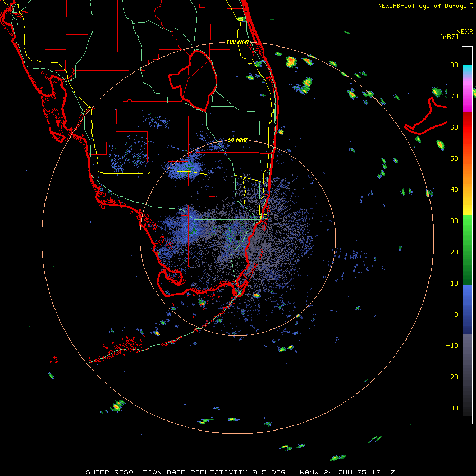476x476 pixels.
Task: Click the 80 dBZ scale value
Action: [x=454, y=65]
